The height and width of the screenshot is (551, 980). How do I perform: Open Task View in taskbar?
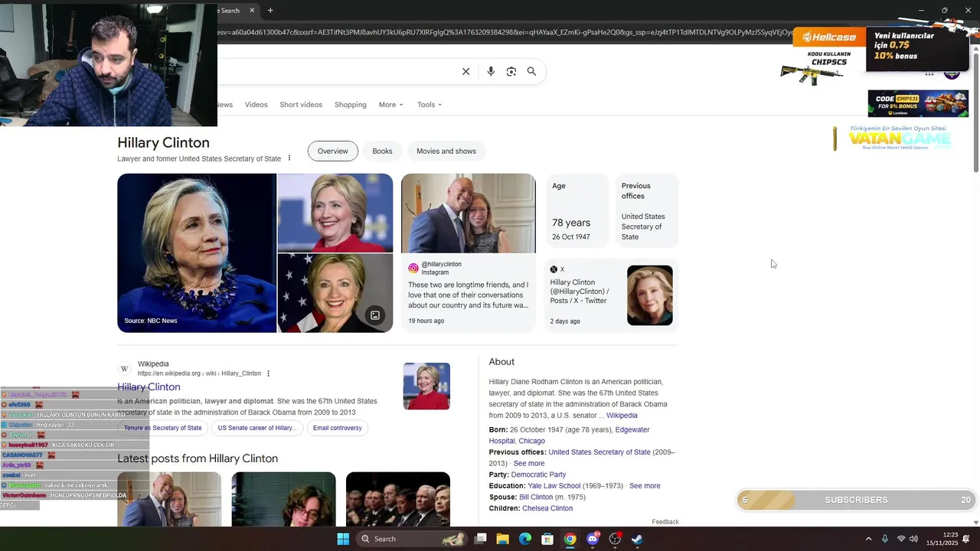coord(480,539)
